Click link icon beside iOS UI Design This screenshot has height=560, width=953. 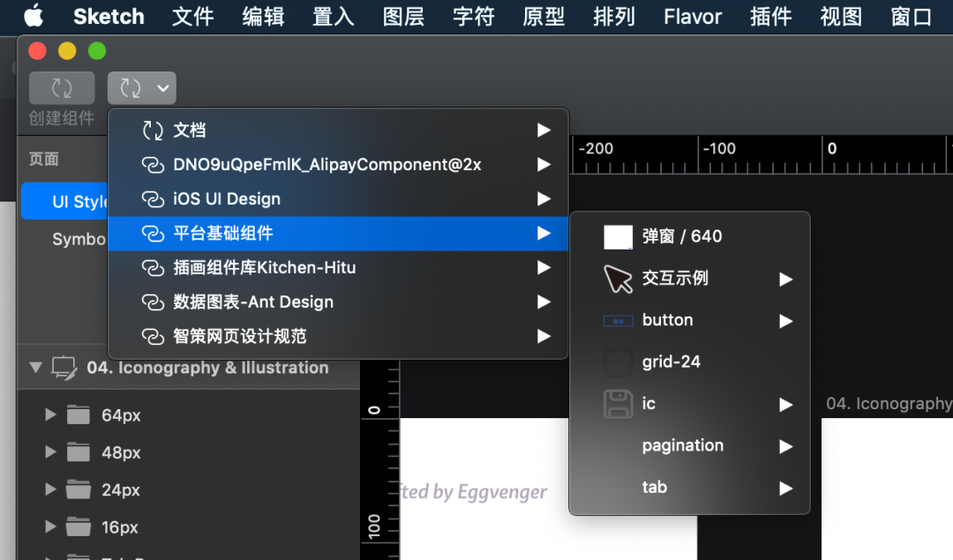[x=154, y=199]
